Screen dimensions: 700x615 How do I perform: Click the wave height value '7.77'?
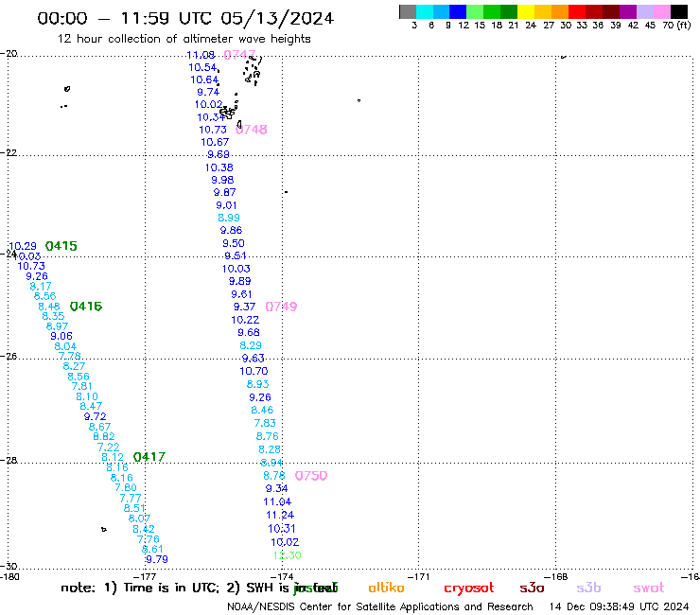tap(131, 498)
